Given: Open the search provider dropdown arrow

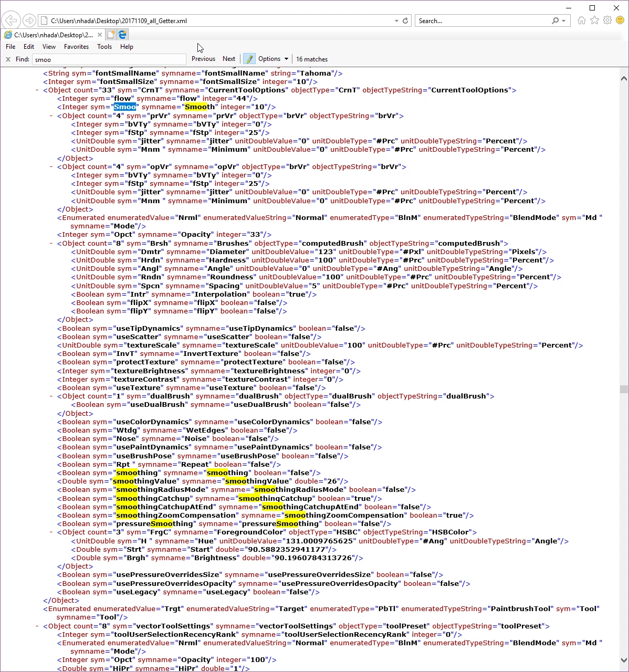Looking at the screenshot, I should [564, 21].
